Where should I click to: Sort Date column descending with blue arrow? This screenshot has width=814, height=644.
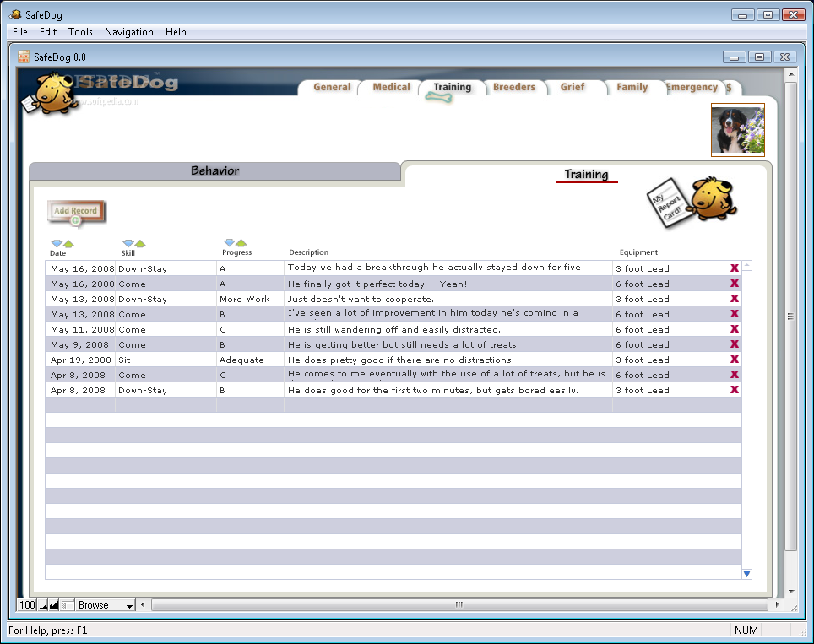57,243
